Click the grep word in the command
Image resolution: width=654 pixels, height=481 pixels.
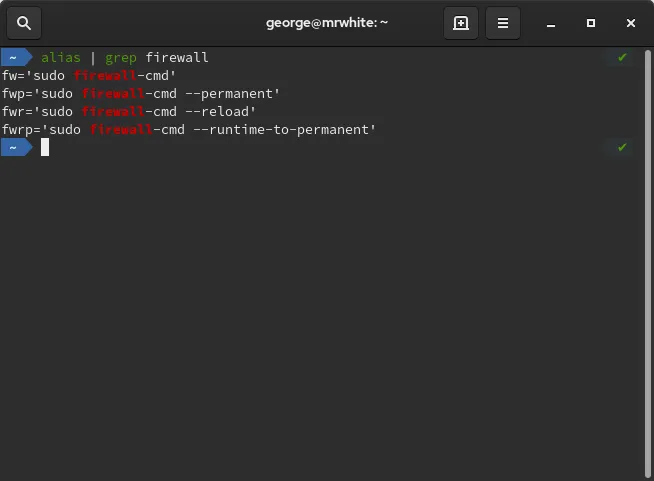pos(121,57)
